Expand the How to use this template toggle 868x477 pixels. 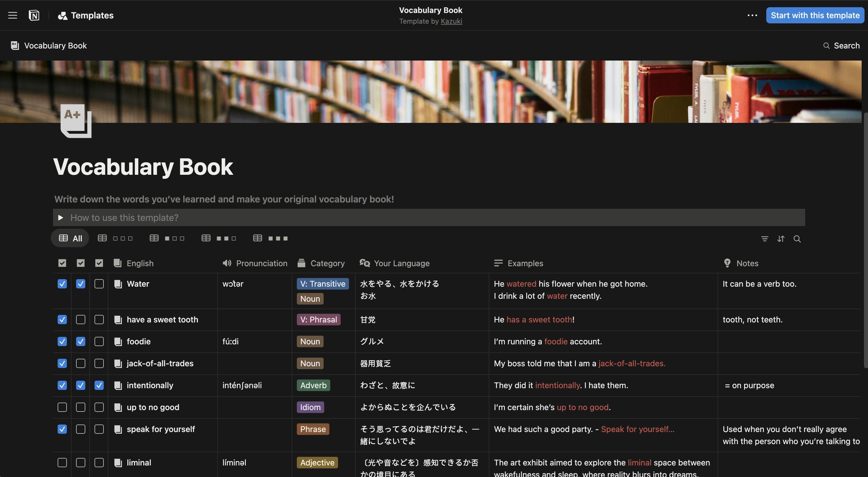61,217
